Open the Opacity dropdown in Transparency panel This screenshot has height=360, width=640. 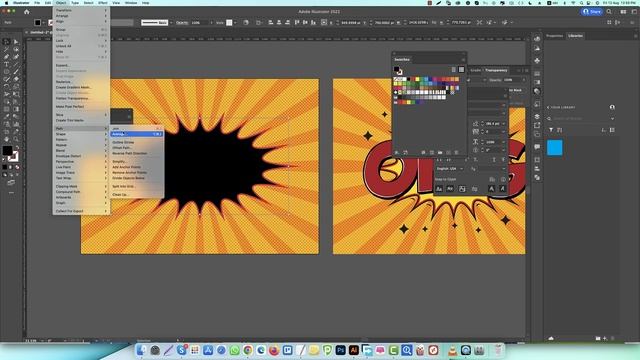(x=524, y=80)
